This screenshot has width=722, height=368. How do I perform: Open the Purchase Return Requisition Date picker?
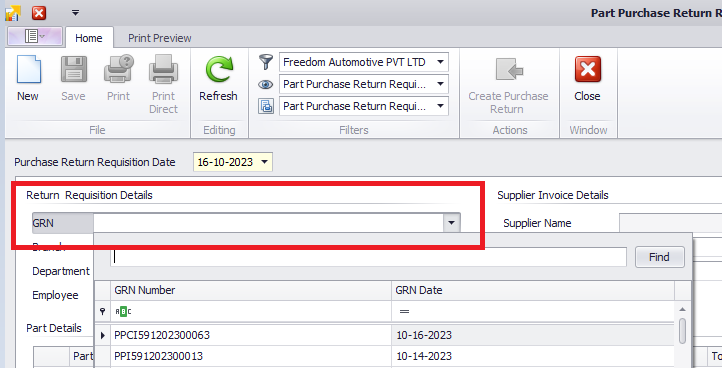tap(264, 162)
